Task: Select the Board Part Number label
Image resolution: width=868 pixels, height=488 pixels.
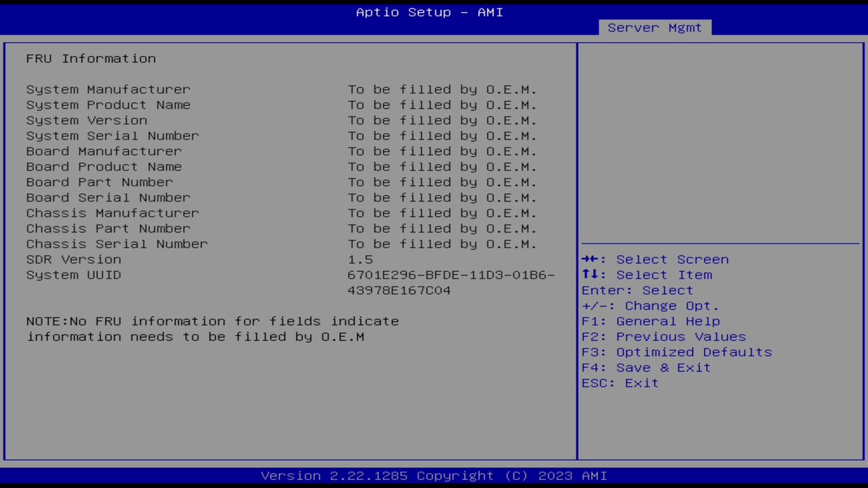Action: 100,183
